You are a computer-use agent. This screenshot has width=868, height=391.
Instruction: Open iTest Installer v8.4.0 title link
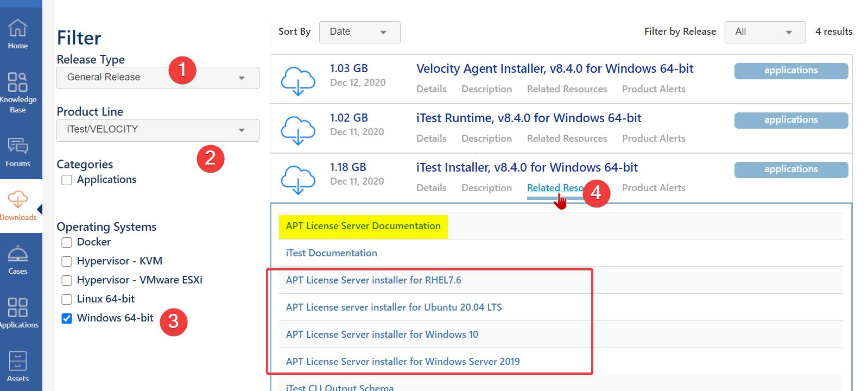pyautogui.click(x=527, y=168)
